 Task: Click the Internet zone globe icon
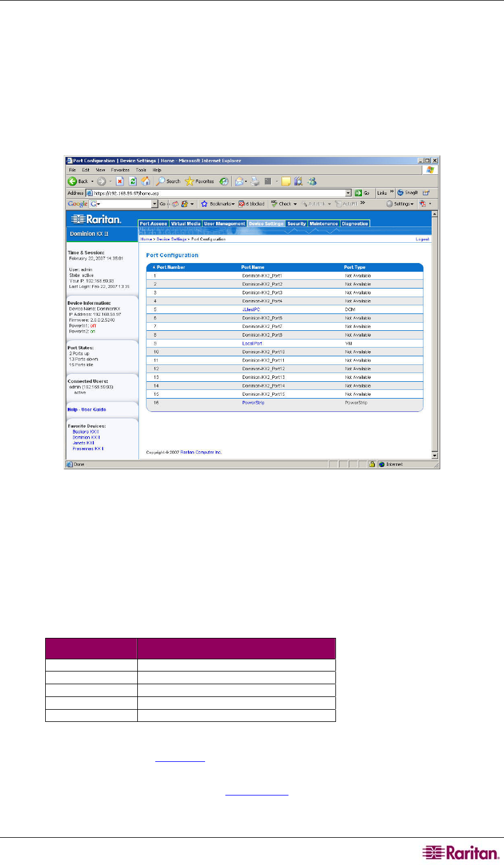click(382, 464)
